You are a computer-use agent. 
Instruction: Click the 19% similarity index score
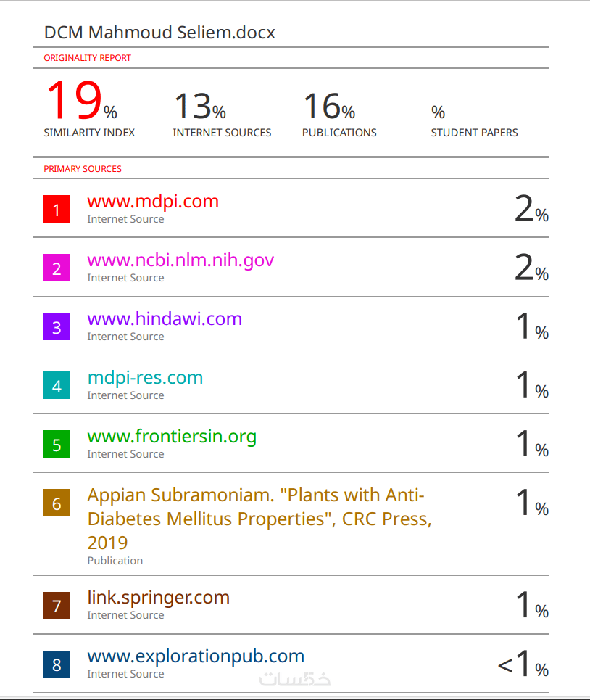tap(80, 102)
